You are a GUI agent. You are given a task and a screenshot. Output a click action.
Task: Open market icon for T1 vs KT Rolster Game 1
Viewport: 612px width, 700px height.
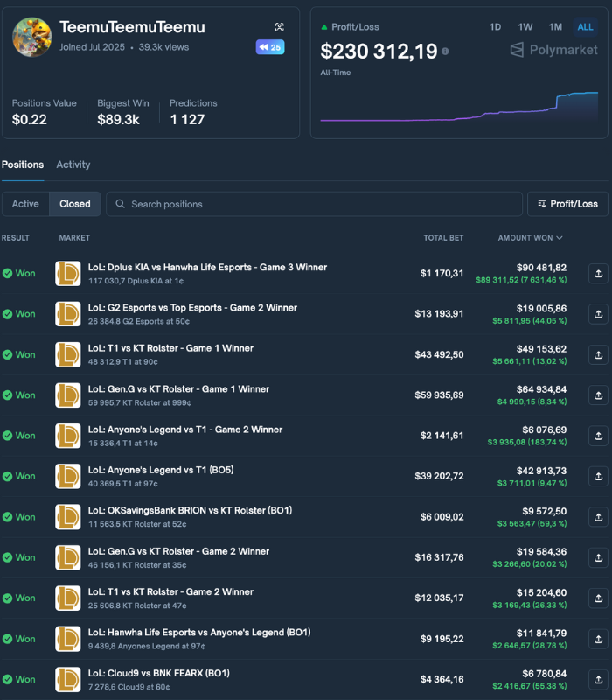pyautogui.click(x=68, y=354)
